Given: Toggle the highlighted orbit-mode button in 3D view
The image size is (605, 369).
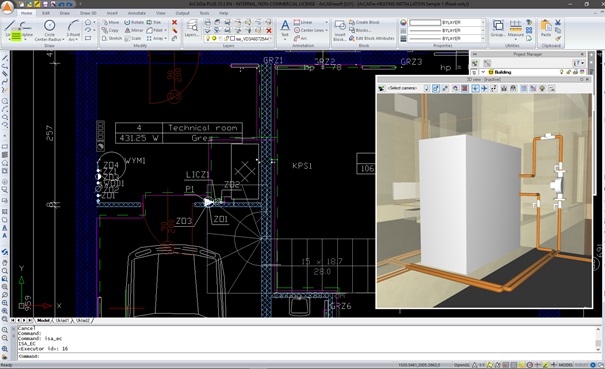Looking at the screenshot, I should pyautogui.click(x=436, y=88).
